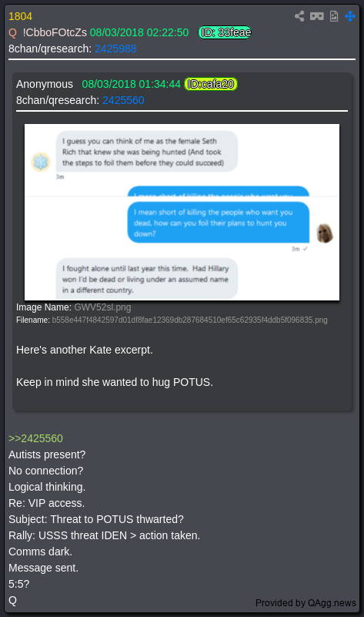The height and width of the screenshot is (617, 364).
Task: Click the Q tripcode !CbboFOtcZs
Action: pyautogui.click(x=55, y=32)
